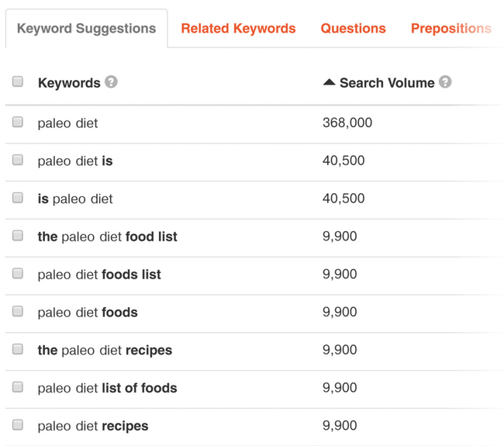The height and width of the screenshot is (446, 504).
Task: Switch to the Related Keywords tab
Action: coord(238,29)
